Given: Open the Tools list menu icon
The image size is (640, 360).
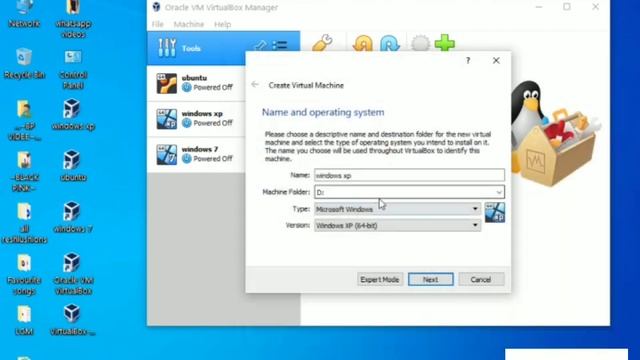Looking at the screenshot, I should 280,45.
